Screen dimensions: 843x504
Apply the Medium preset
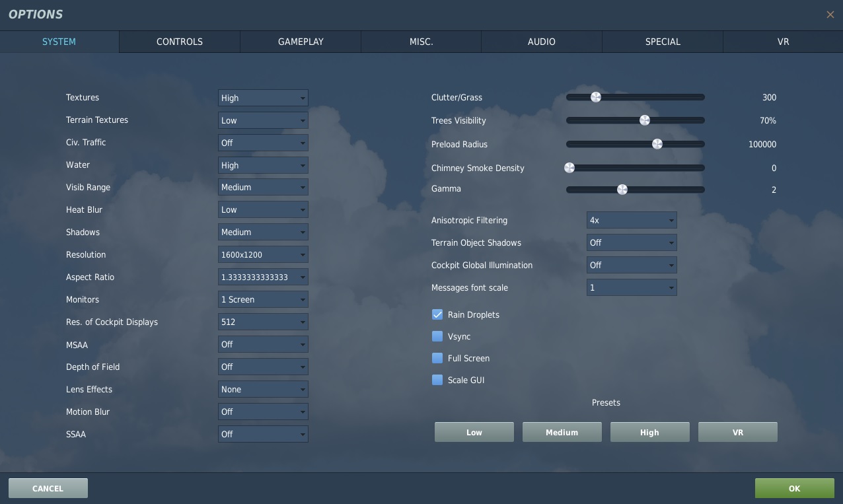pos(562,432)
